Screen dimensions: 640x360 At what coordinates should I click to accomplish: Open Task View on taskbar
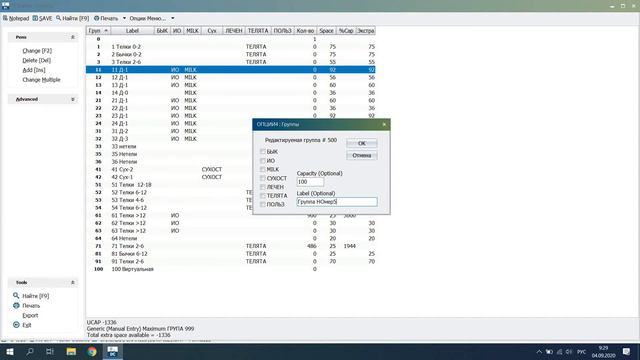coord(50,351)
